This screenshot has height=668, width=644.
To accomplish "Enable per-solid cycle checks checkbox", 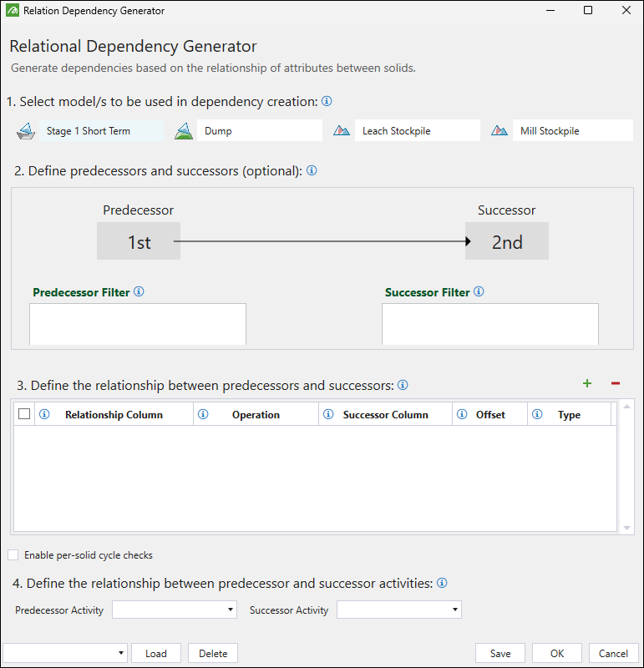I will click(x=13, y=554).
